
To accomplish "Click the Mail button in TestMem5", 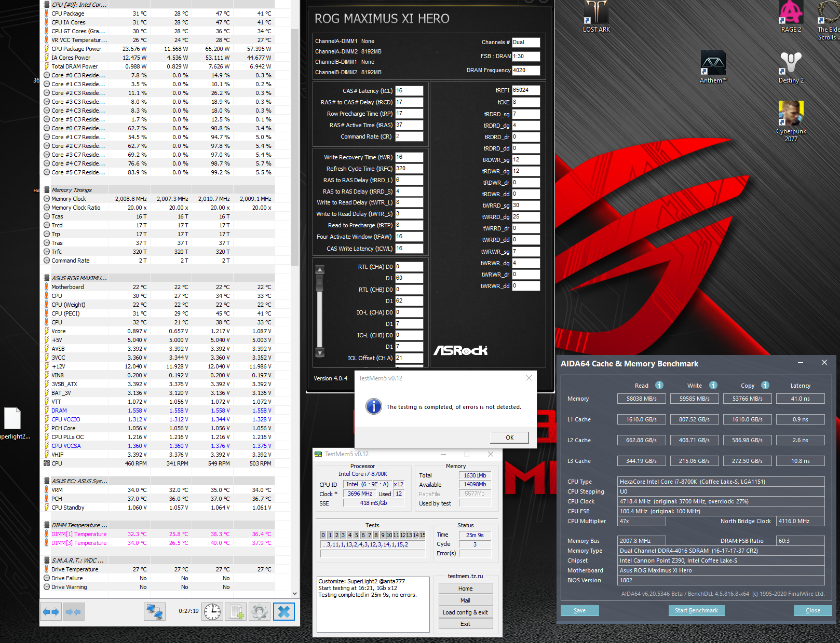I will pyautogui.click(x=465, y=600).
